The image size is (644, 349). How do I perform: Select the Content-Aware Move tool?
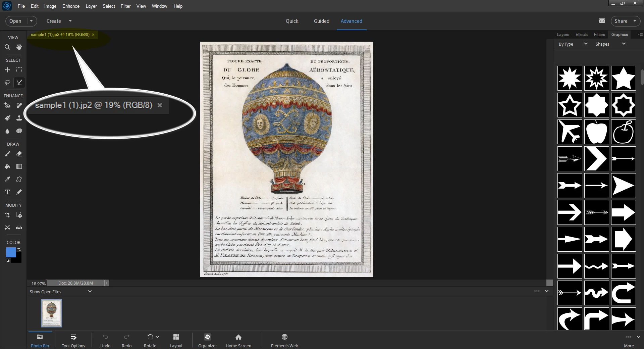pyautogui.click(x=7, y=227)
